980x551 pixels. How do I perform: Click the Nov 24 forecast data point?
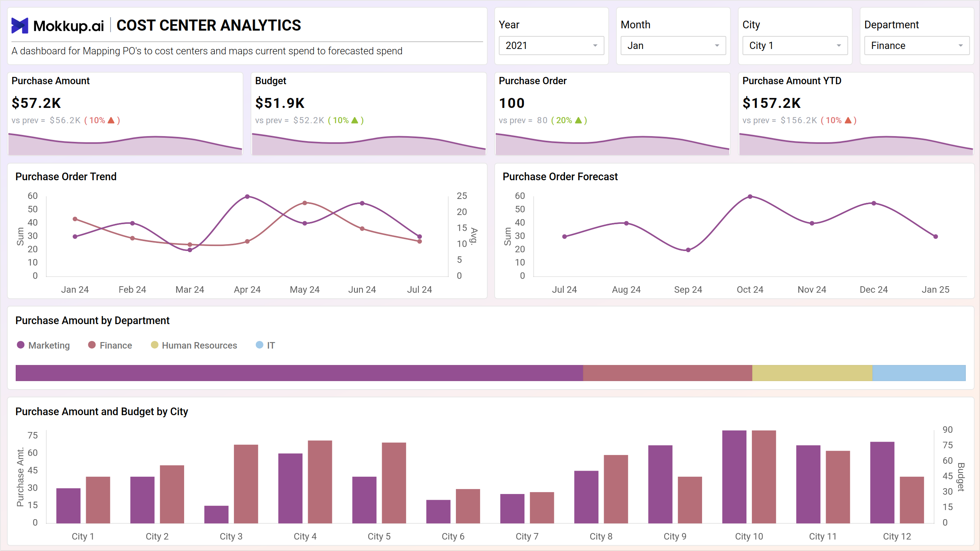tap(812, 223)
